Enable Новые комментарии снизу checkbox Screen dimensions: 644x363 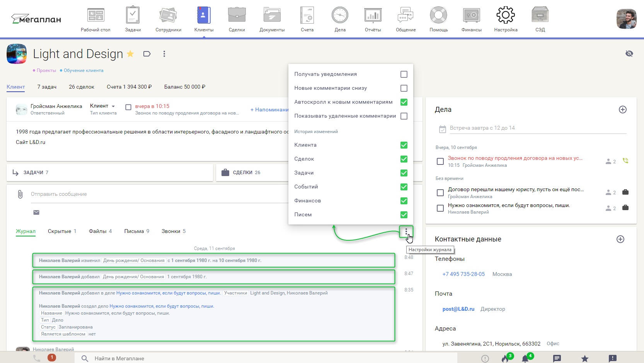pos(404,88)
